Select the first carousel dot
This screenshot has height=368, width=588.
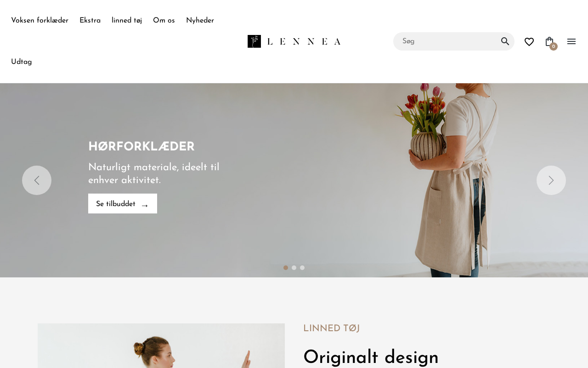coord(286,268)
